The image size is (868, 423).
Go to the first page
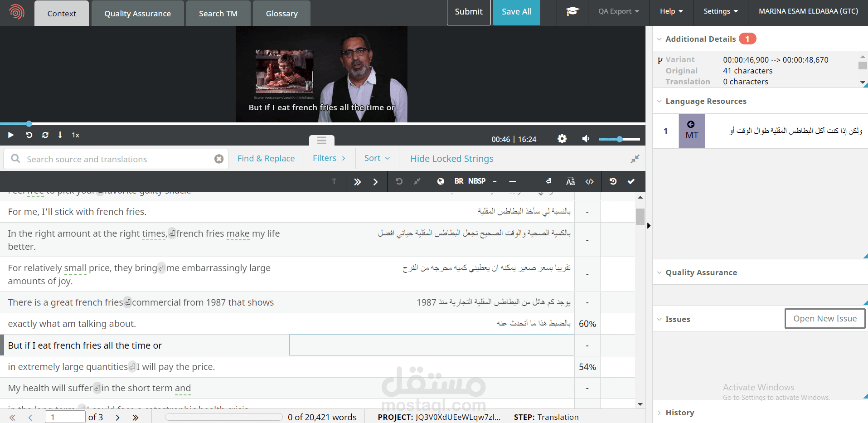click(x=12, y=417)
